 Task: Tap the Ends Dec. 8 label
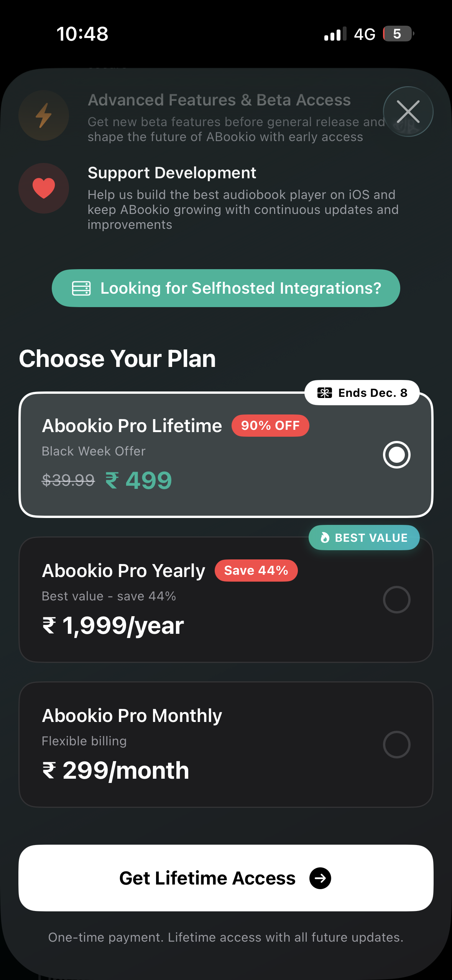click(373, 393)
